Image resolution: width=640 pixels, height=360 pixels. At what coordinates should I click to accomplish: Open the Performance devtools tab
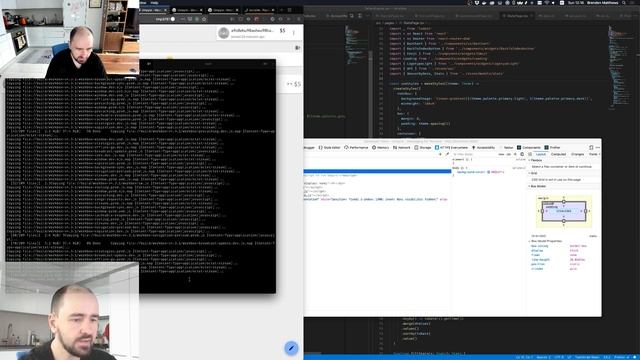coord(356,147)
